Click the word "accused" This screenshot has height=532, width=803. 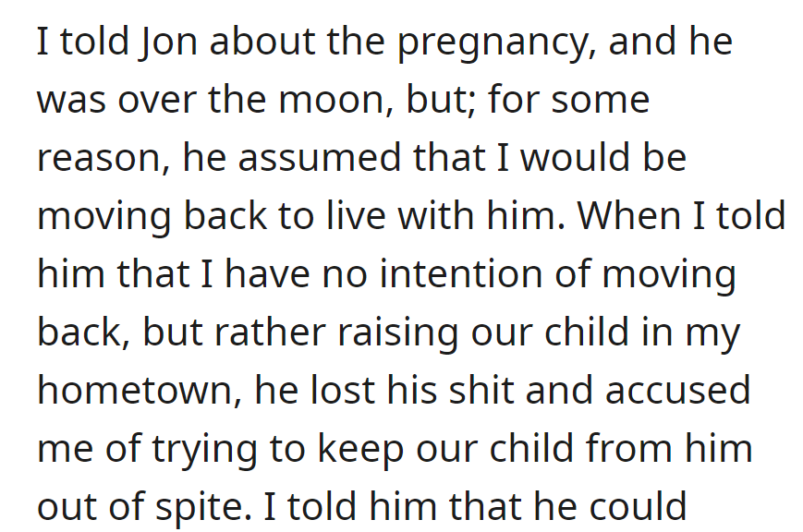pos(677,392)
